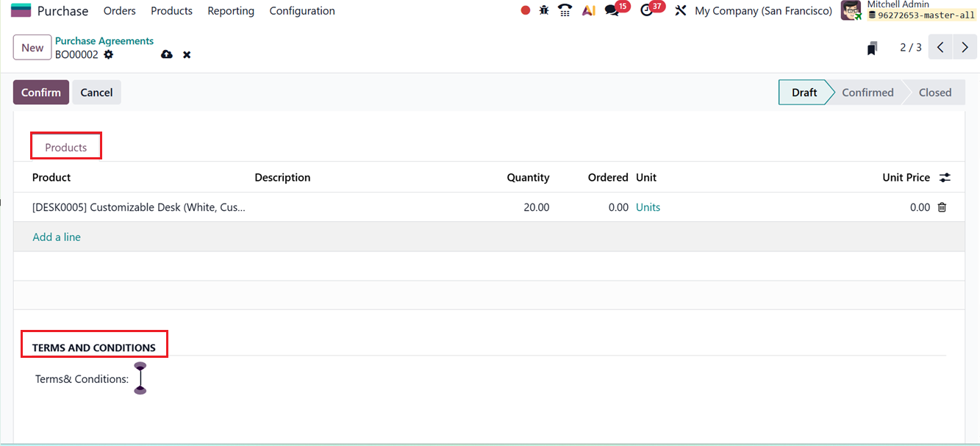Open the Purchase app home icon
Image resolution: width=980 pixels, height=446 pixels.
point(21,11)
